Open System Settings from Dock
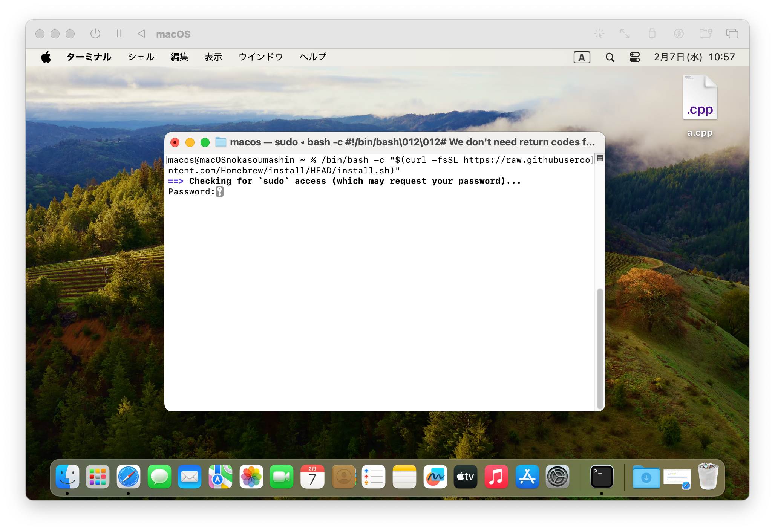Image resolution: width=775 pixels, height=532 pixels. (558, 477)
